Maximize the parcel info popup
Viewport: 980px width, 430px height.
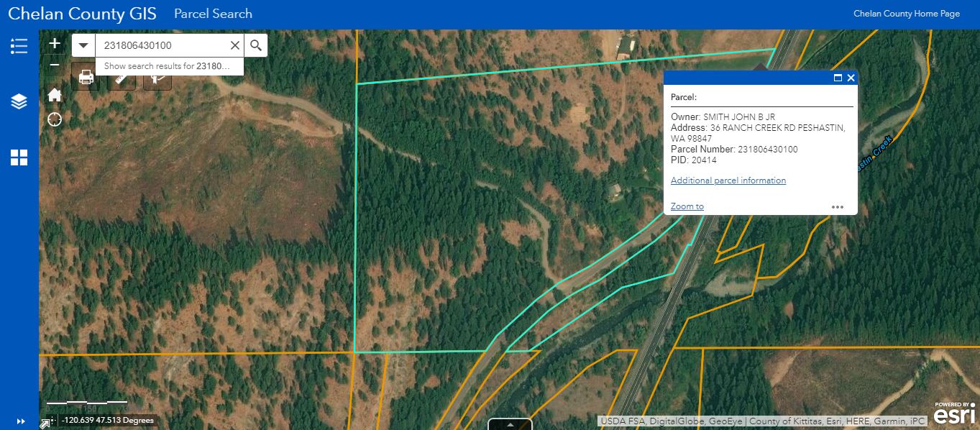(x=838, y=78)
